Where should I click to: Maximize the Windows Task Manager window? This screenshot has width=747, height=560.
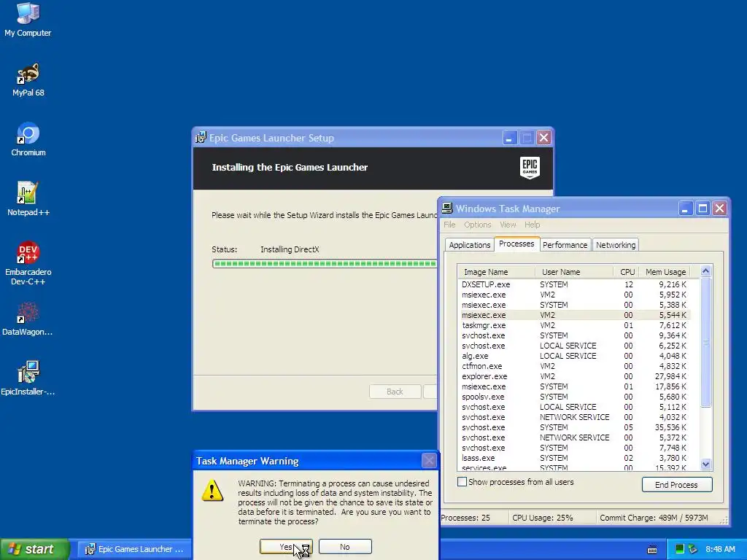703,208
